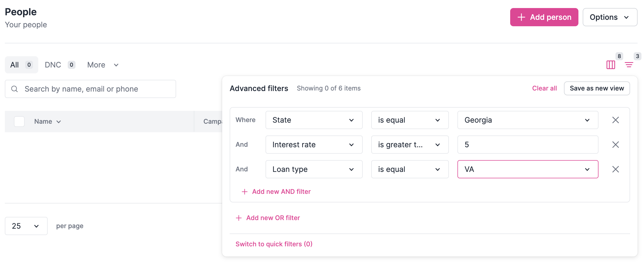Click Save as new view
Image resolution: width=644 pixels, height=264 pixels.
597,88
